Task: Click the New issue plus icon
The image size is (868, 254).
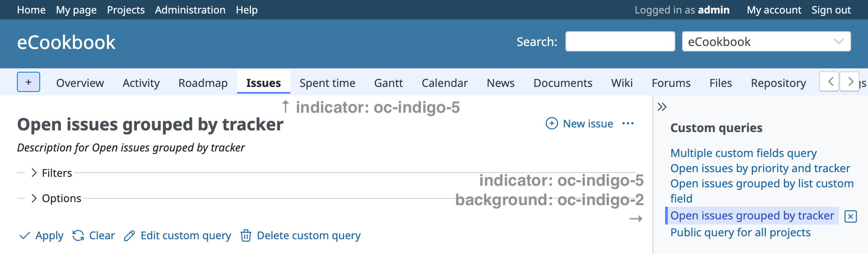Action: 551,123
